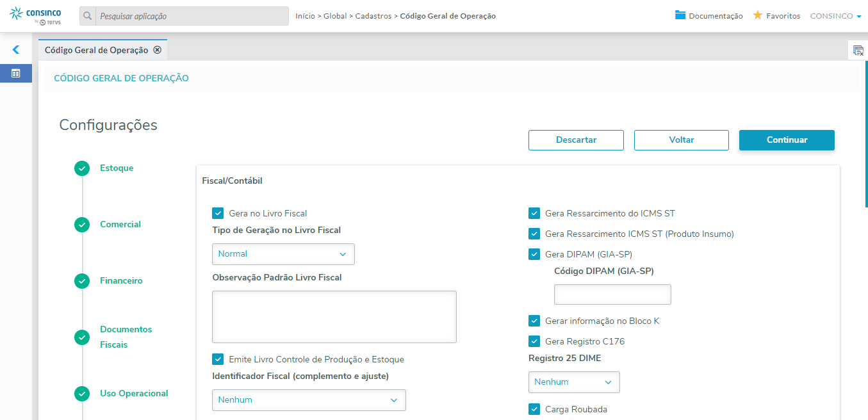Click the Estoque step checkmark icon

pyautogui.click(x=82, y=168)
